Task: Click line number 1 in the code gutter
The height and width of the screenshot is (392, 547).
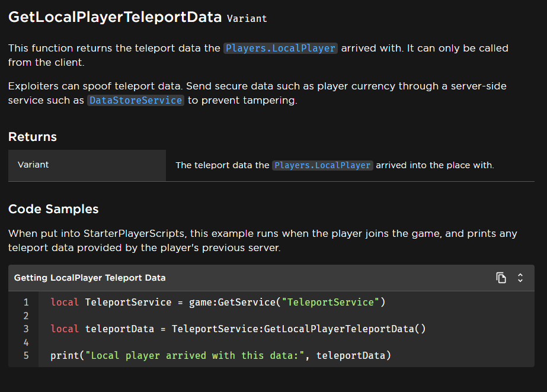Action: tap(25, 303)
